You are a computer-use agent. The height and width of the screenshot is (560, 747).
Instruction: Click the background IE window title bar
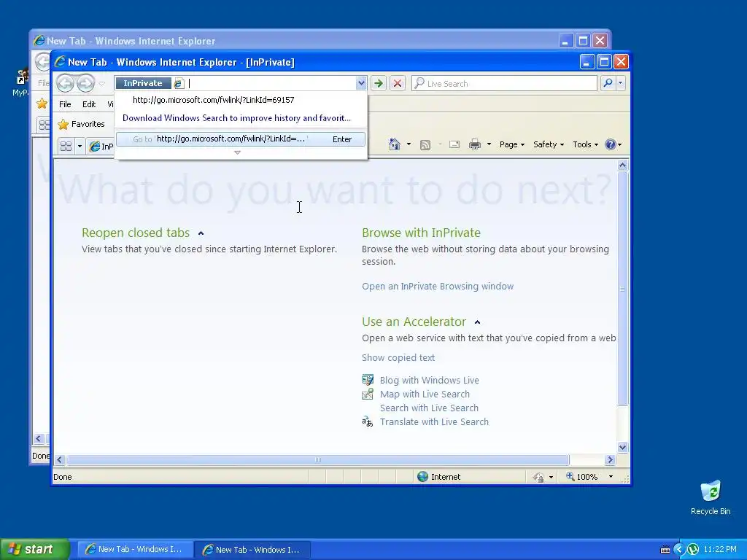pyautogui.click(x=295, y=41)
